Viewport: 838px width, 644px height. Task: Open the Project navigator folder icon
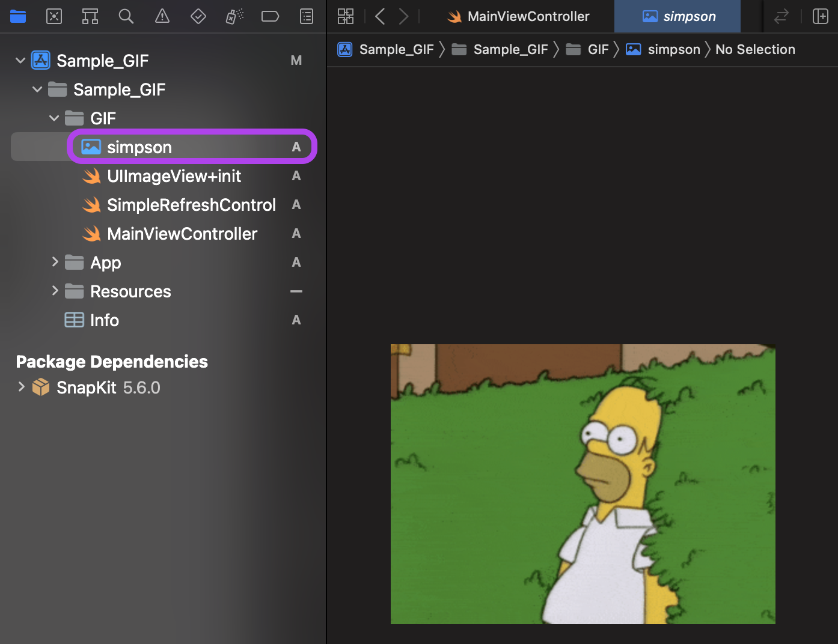click(18, 16)
